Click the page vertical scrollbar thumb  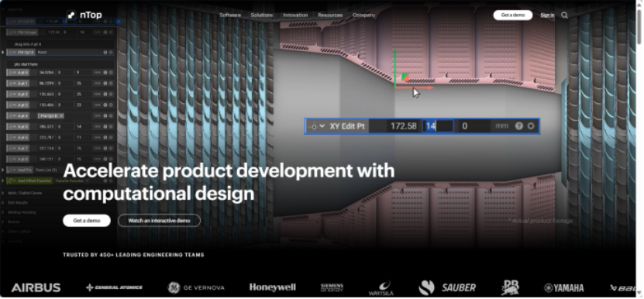tap(639, 26)
